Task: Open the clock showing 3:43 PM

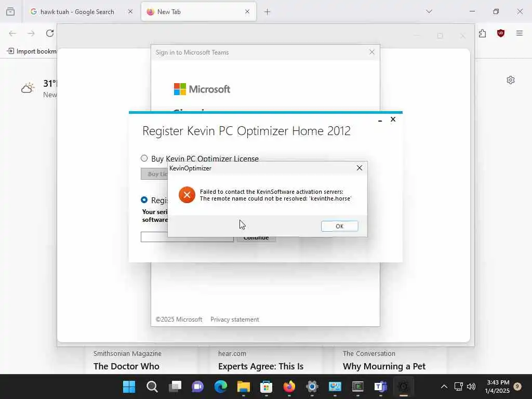Action: point(497,387)
